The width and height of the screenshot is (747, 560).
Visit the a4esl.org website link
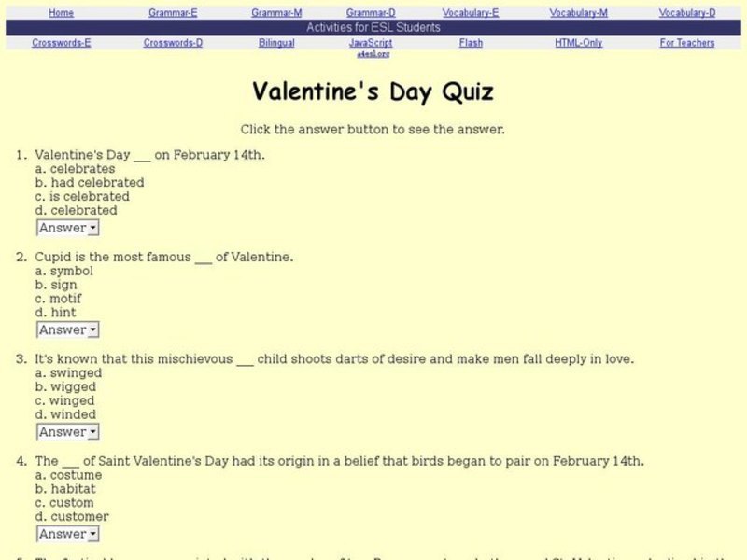coord(373,53)
